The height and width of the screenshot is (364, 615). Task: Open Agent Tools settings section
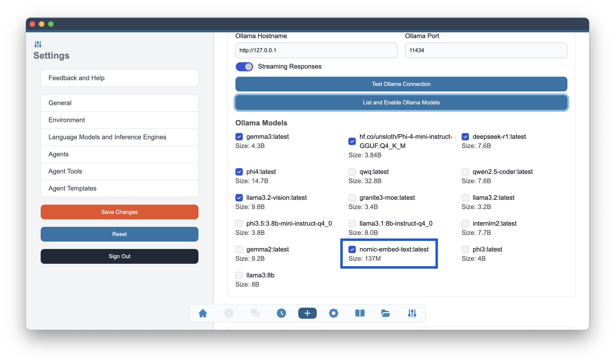point(119,171)
